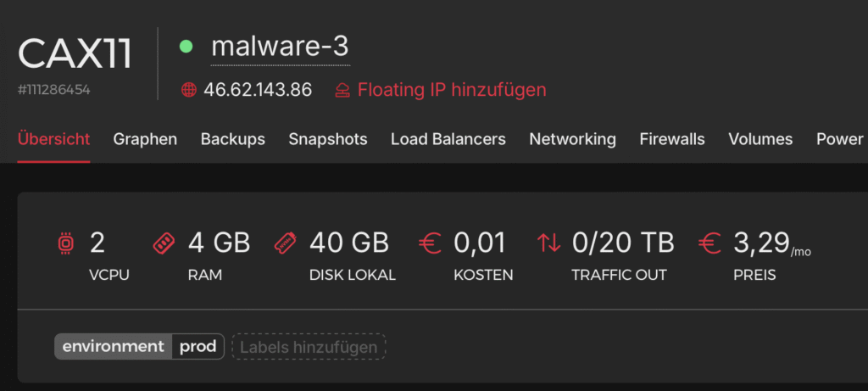Click the traffic arrows icon
This screenshot has height=391, width=868.
(x=548, y=244)
